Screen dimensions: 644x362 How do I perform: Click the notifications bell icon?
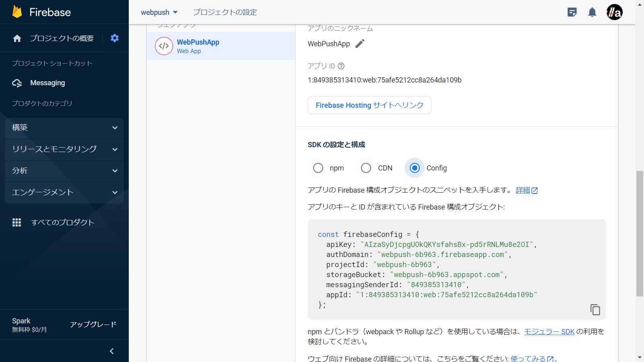tap(592, 12)
